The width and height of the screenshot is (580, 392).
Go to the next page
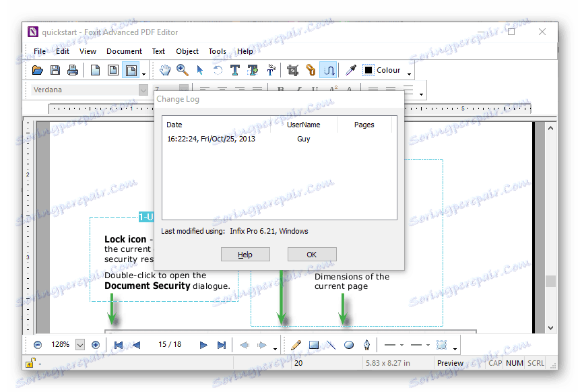click(x=203, y=345)
